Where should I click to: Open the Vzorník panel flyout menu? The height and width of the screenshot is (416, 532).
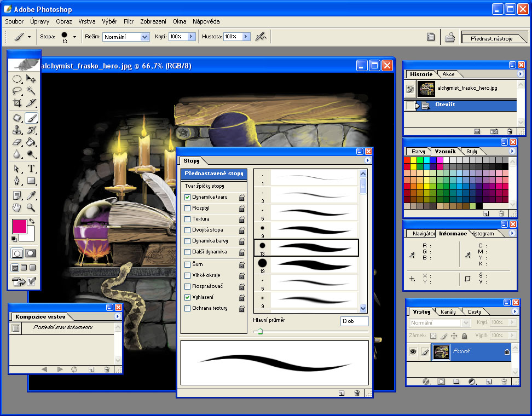(512, 151)
